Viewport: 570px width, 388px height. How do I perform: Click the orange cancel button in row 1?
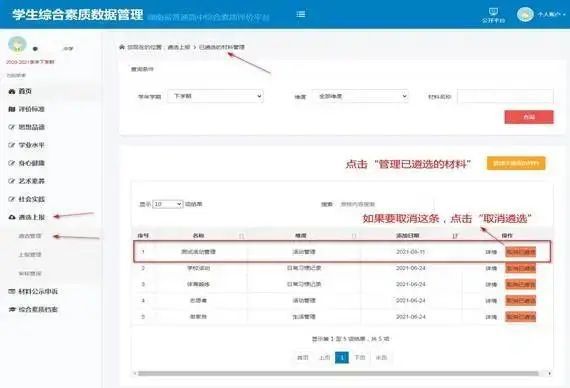(x=521, y=252)
